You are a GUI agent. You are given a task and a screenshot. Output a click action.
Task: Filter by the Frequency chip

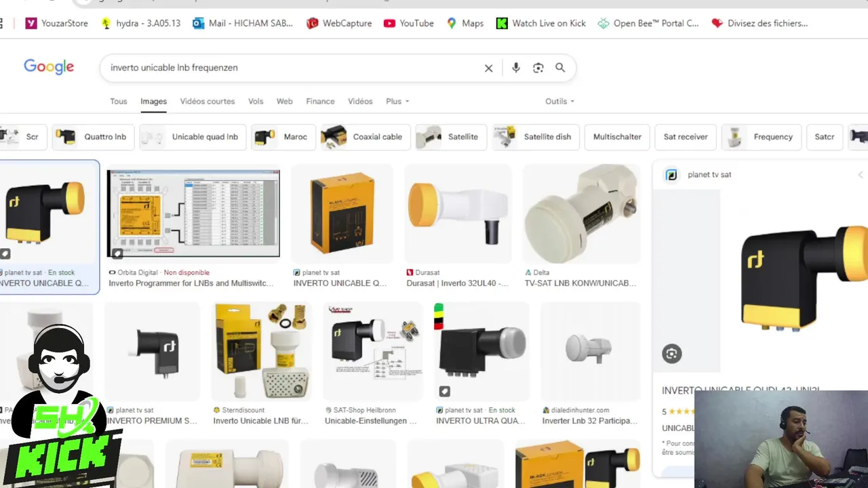pos(762,137)
